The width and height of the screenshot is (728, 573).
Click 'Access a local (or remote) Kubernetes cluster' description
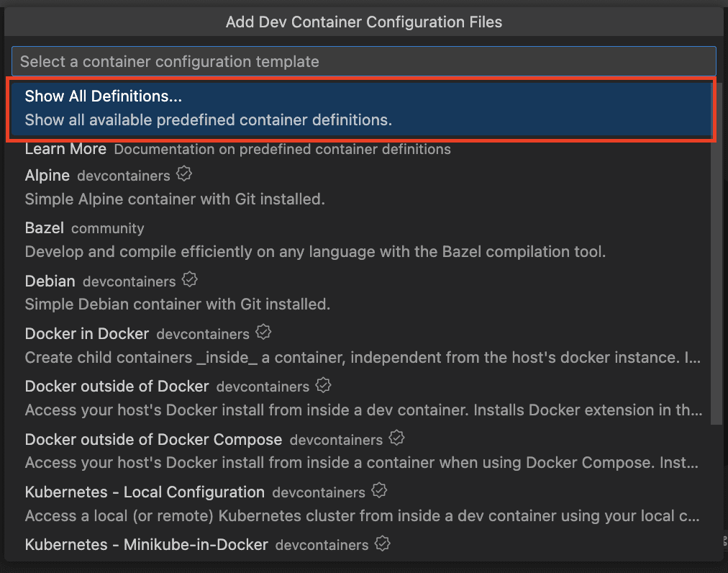pos(362,516)
